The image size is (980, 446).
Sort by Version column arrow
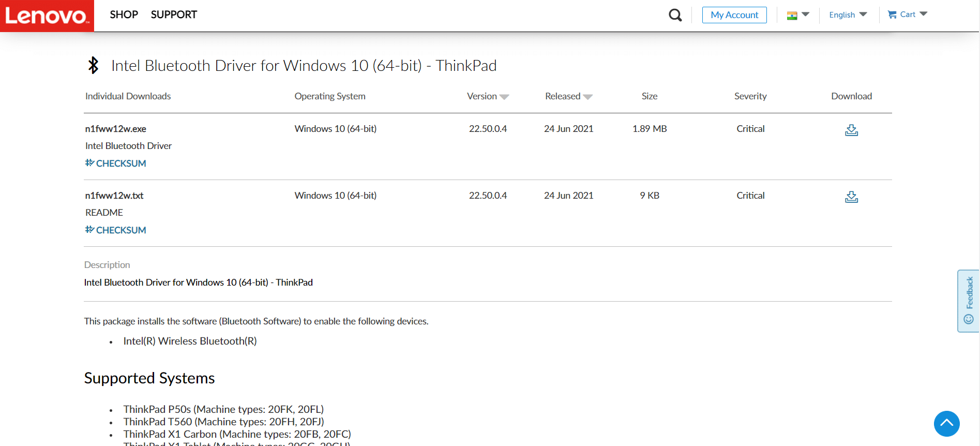click(x=505, y=97)
